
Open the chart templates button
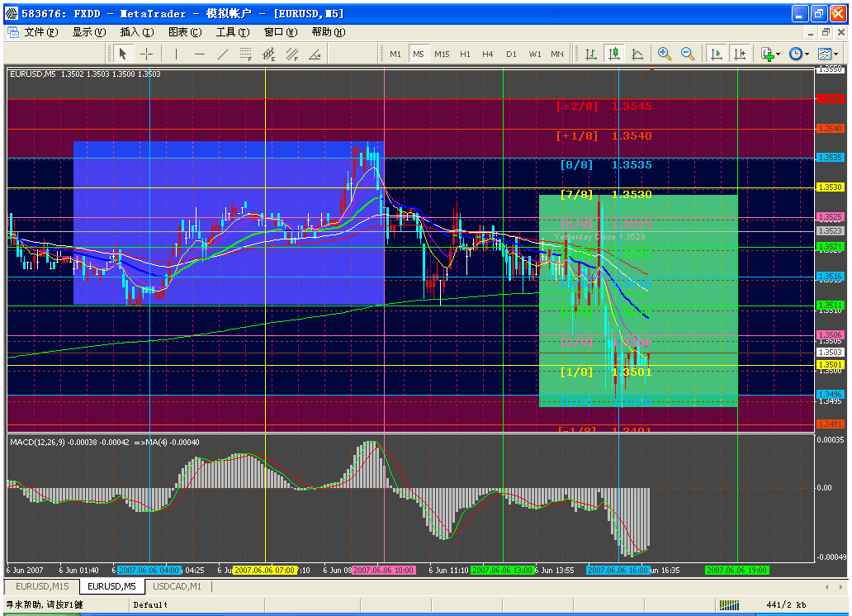[x=824, y=54]
